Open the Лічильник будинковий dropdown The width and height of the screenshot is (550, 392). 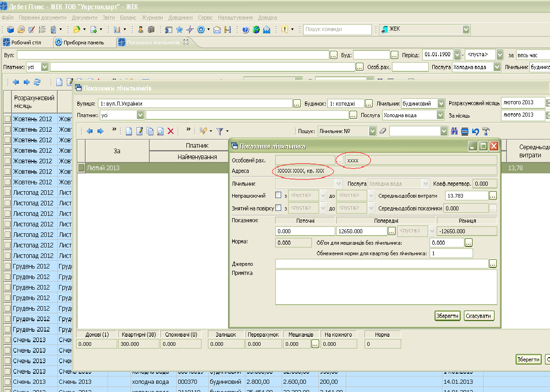[x=441, y=103]
